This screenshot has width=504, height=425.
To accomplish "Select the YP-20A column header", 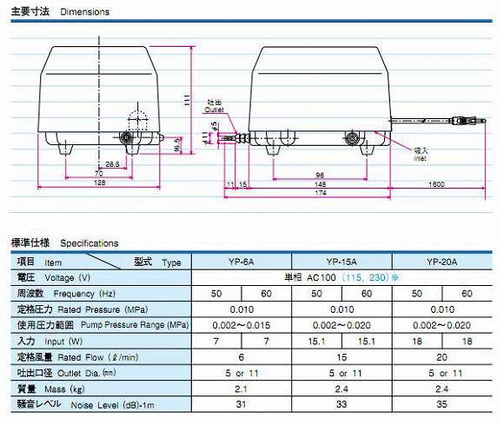I will point(442,262).
